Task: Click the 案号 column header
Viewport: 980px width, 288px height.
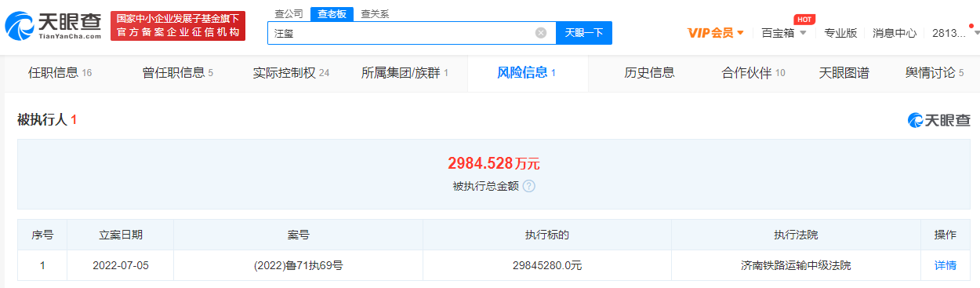Action: click(299, 235)
